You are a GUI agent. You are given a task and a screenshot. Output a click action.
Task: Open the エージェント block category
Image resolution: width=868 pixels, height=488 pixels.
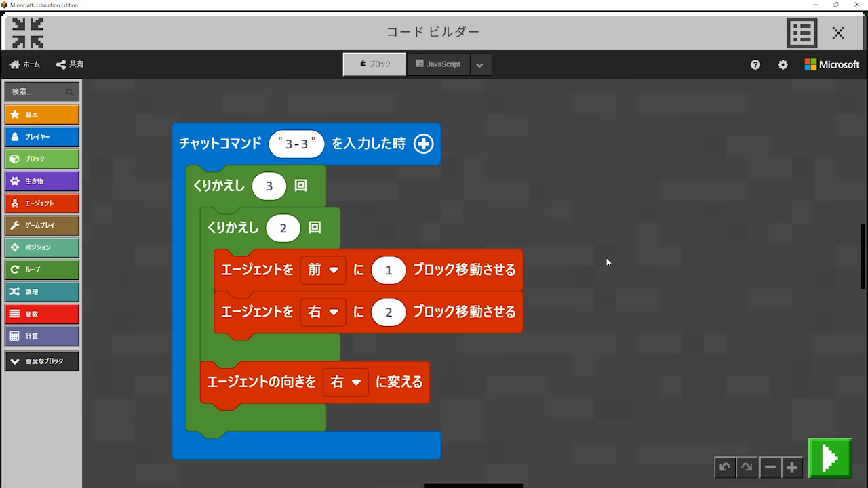click(x=42, y=203)
